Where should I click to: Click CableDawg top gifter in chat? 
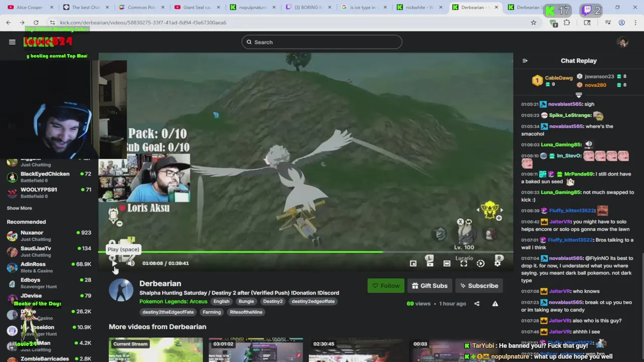coord(558,78)
